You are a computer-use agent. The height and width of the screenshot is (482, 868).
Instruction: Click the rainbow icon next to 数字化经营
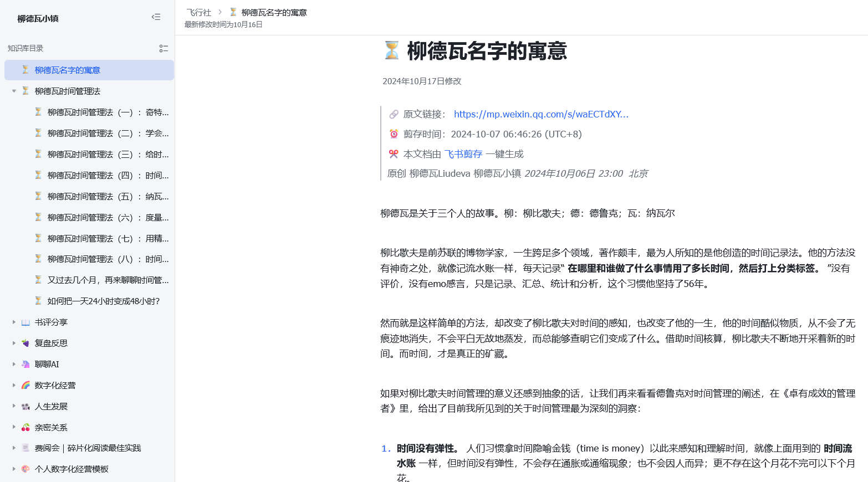(x=25, y=385)
